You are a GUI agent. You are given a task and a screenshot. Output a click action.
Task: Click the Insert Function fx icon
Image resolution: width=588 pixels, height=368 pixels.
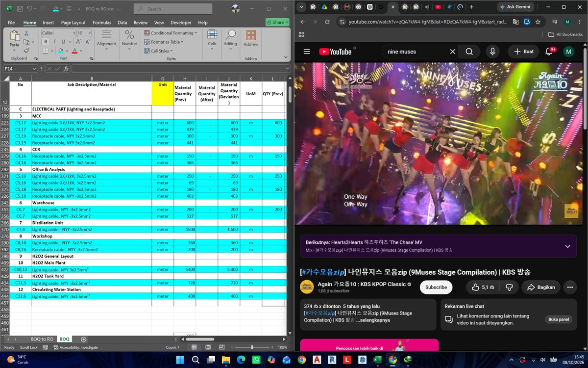click(x=66, y=69)
